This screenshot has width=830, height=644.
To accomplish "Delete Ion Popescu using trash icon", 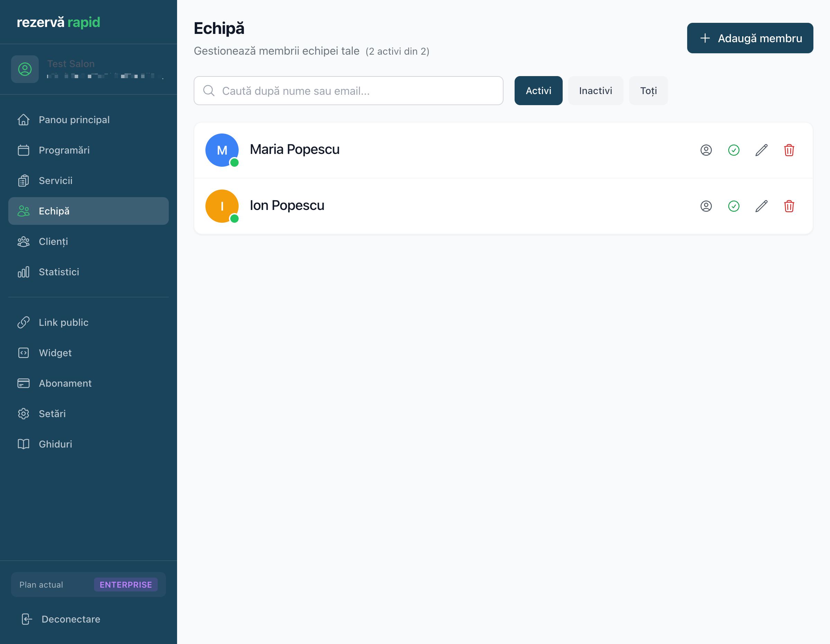I will pyautogui.click(x=789, y=206).
